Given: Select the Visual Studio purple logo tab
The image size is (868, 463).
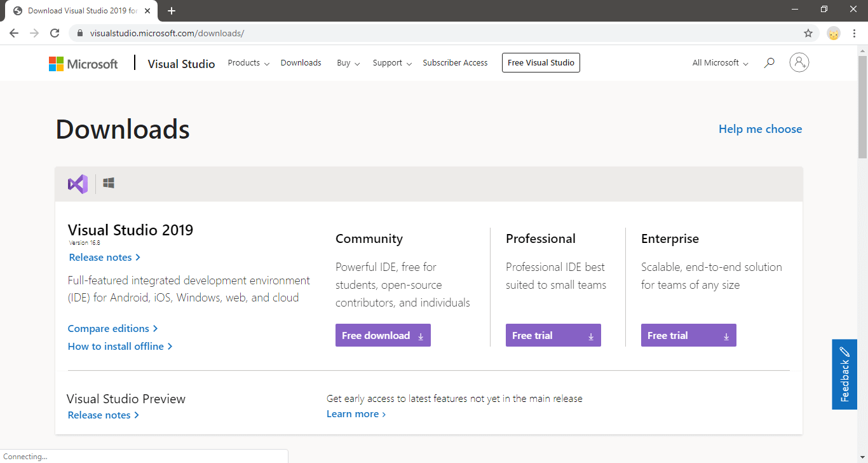Looking at the screenshot, I should 78,184.
